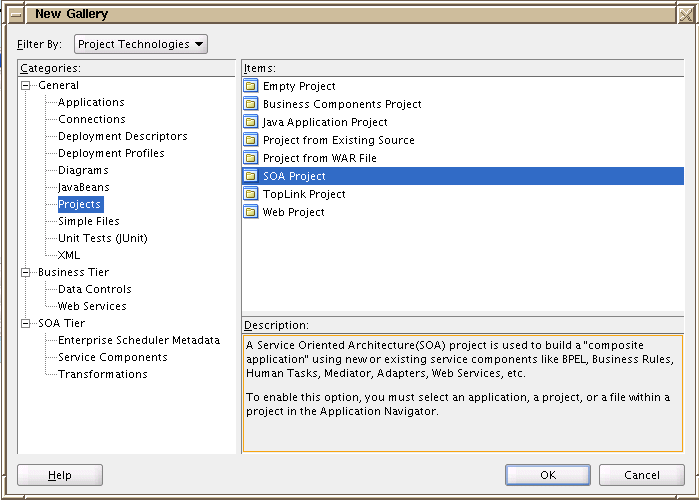Click the Filter By label
This screenshot has width=699, height=500.
pos(39,44)
